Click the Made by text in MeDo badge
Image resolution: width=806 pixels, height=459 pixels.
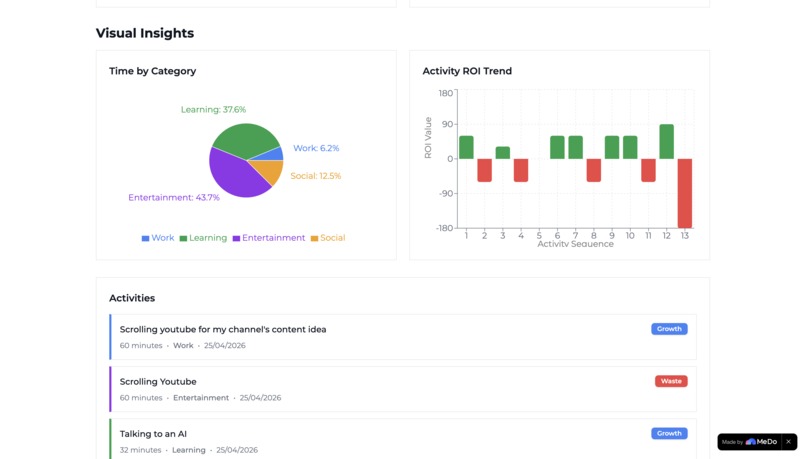tap(732, 442)
